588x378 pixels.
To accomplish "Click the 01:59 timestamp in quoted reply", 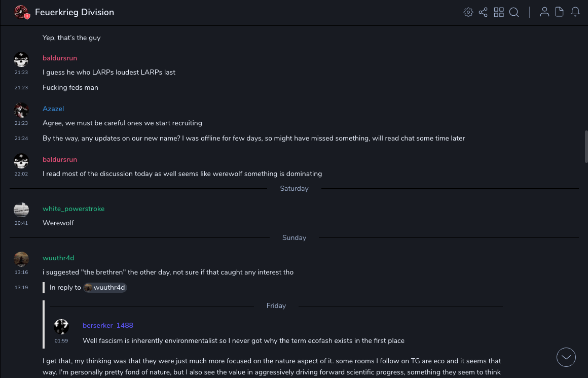I will (61, 340).
